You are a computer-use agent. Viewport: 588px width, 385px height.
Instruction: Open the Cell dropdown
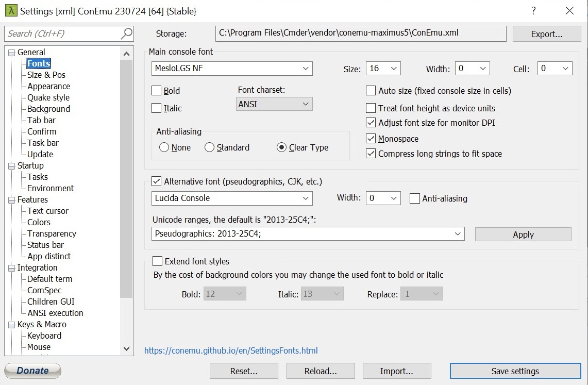565,68
